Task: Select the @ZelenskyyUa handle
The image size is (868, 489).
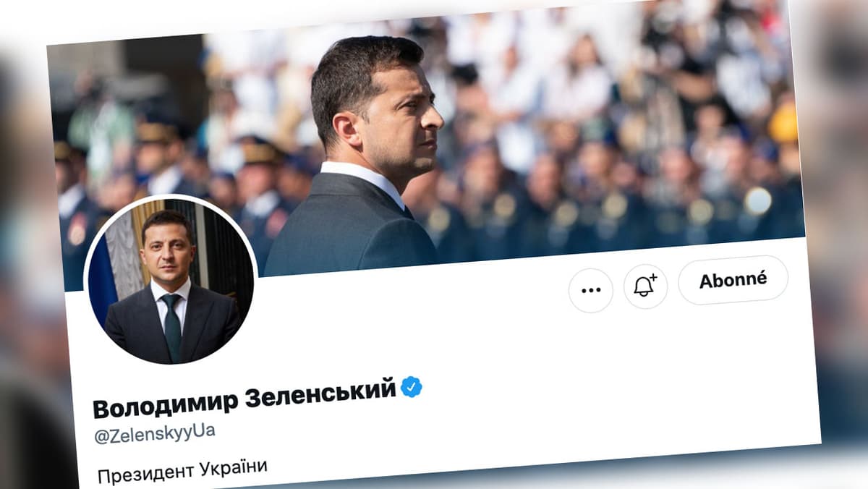Action: [155, 435]
